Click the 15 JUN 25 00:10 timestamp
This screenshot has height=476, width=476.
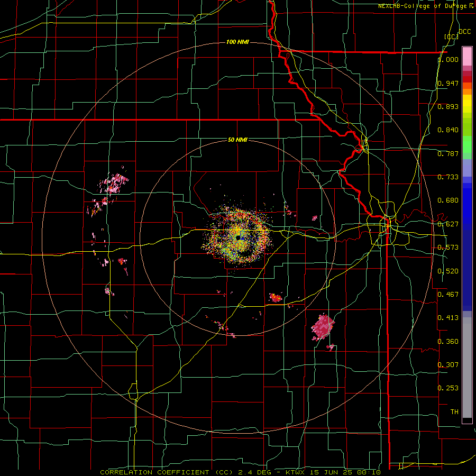point(345,472)
